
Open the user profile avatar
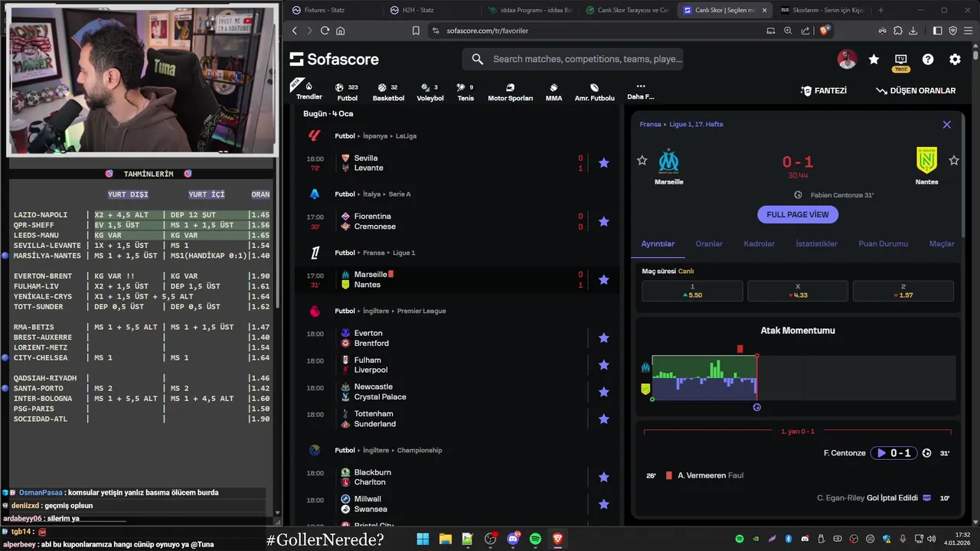pyautogui.click(x=847, y=59)
